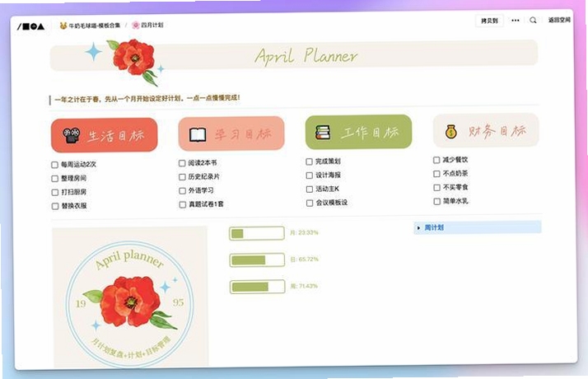Click the month progress bar at 23.33%
This screenshot has height=379, width=588.
pyautogui.click(x=257, y=233)
